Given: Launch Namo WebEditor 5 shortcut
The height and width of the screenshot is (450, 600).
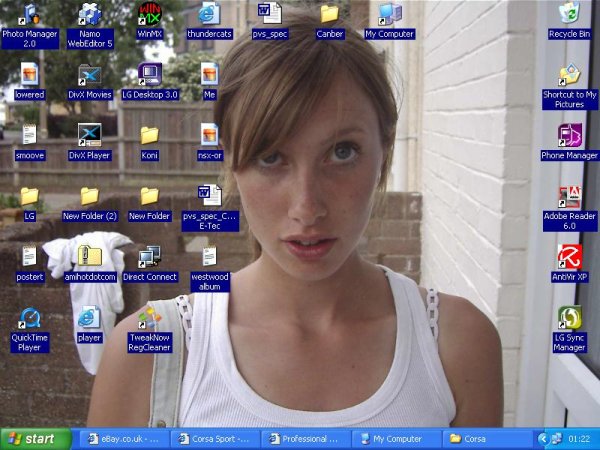Looking at the screenshot, I should pos(90,15).
